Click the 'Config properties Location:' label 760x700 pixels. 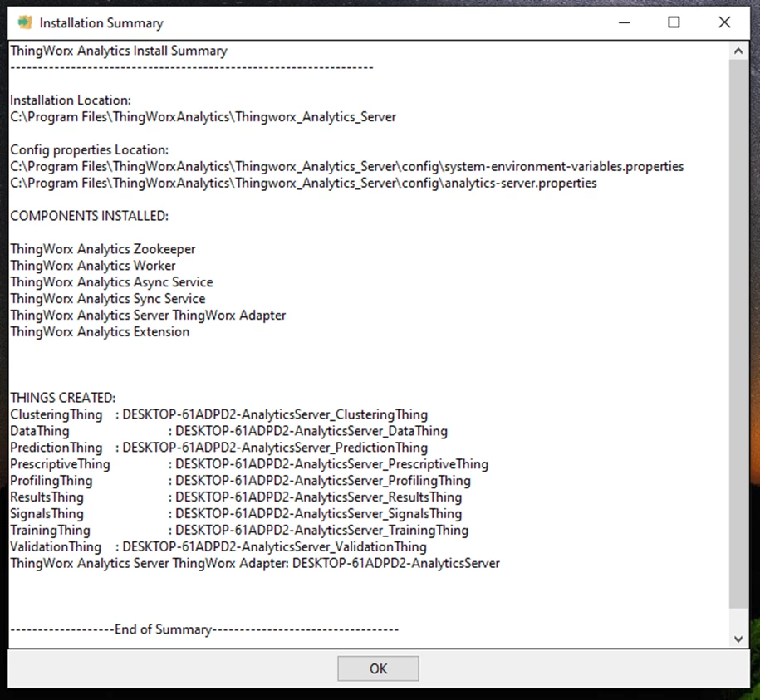tap(90, 149)
